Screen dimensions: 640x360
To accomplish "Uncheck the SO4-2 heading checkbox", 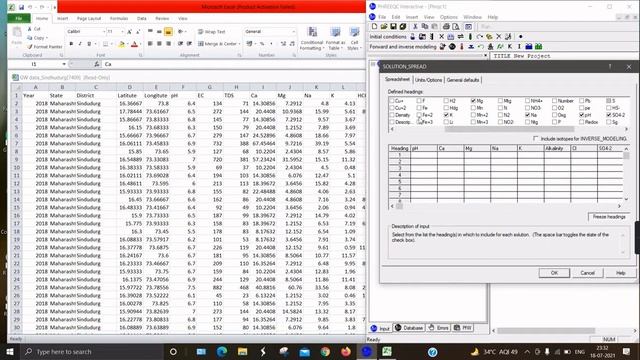I will (609, 115).
